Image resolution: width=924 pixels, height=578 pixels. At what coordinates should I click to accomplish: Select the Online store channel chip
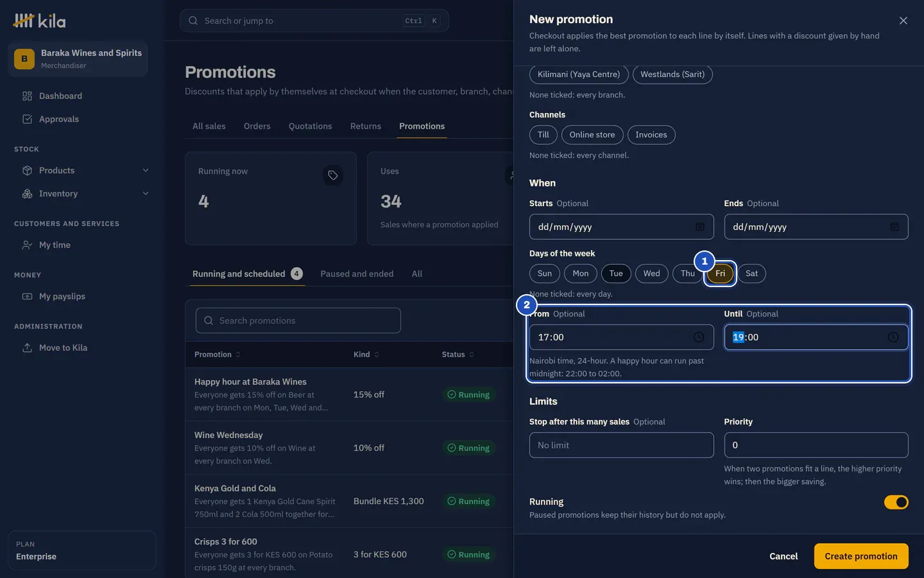point(592,135)
